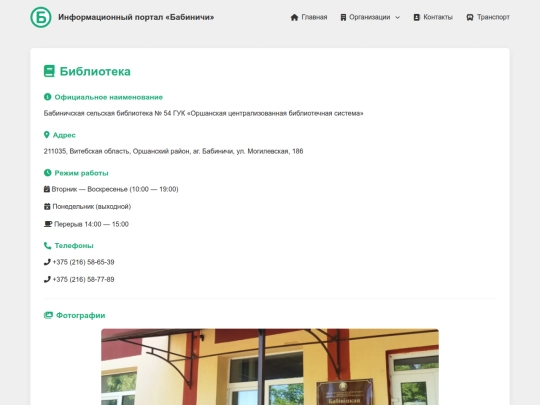This screenshot has width=540, height=405.
Task: Click the Официальное наименование subheading
Action: (x=108, y=97)
